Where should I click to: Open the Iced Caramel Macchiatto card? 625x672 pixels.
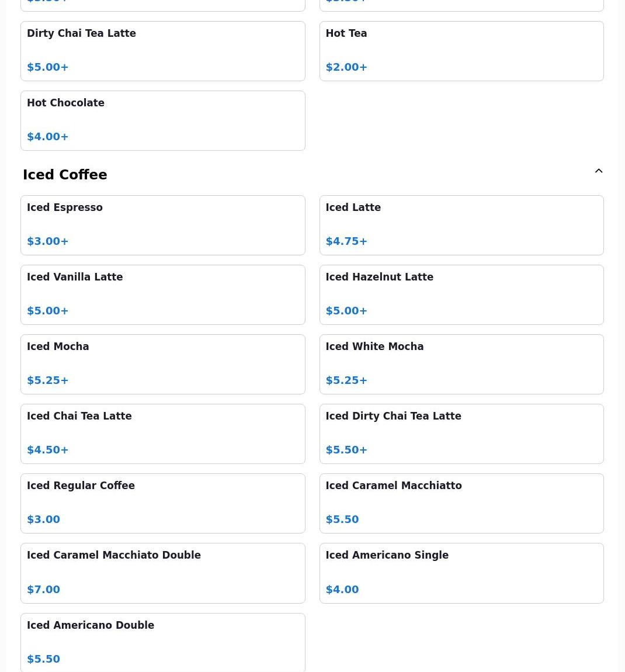click(x=461, y=503)
